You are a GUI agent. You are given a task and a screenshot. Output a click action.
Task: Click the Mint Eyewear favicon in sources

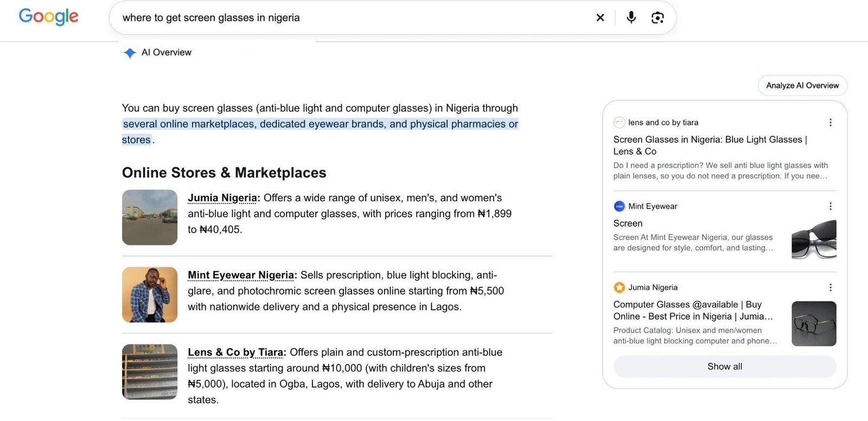click(x=619, y=206)
